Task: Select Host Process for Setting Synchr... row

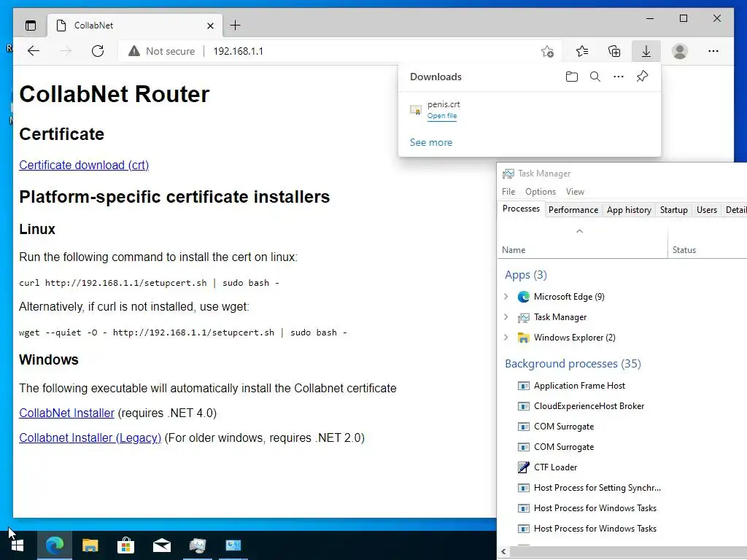Action: coord(622,488)
